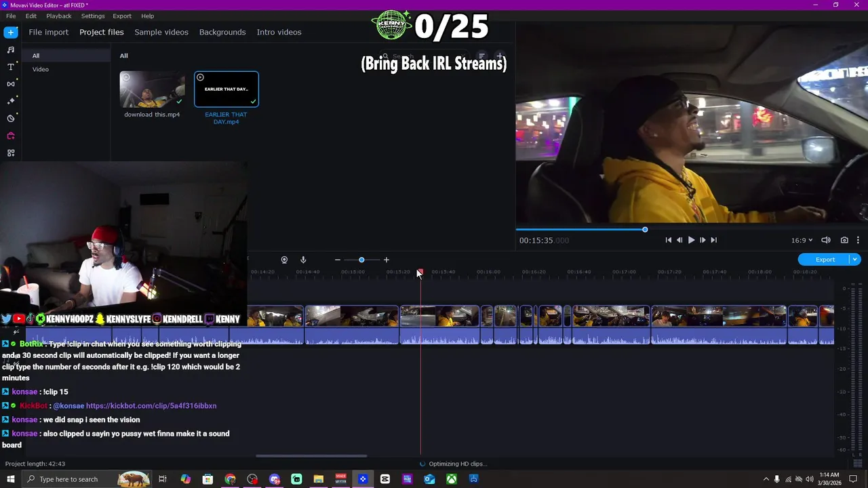Open the three-dot preview options menu
868x488 pixels.
click(858, 240)
